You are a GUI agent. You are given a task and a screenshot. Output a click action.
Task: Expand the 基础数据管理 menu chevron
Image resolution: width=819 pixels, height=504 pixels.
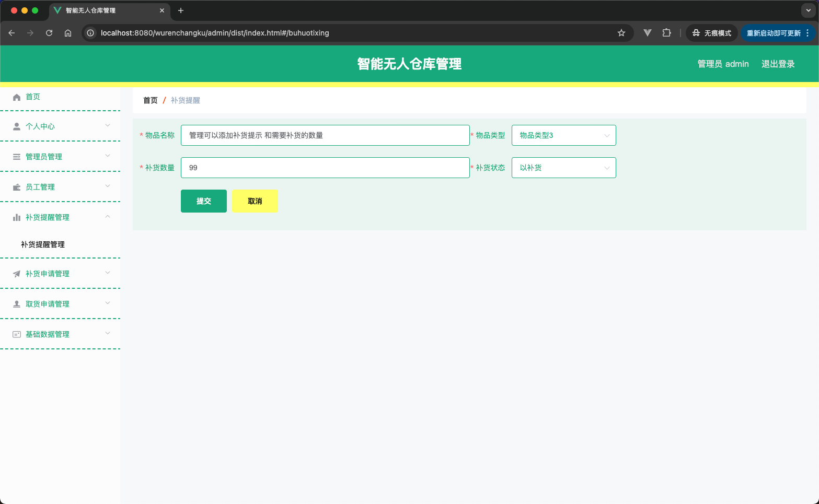click(108, 333)
